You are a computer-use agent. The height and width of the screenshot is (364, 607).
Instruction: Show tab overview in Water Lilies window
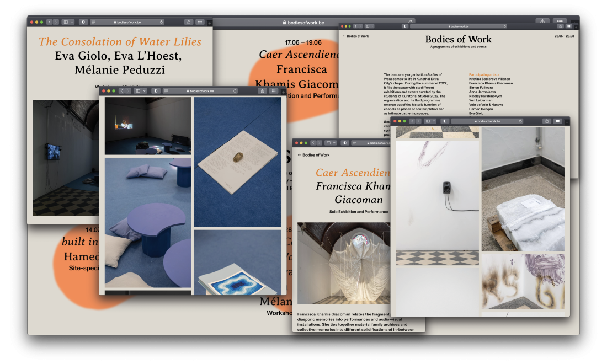[200, 22]
